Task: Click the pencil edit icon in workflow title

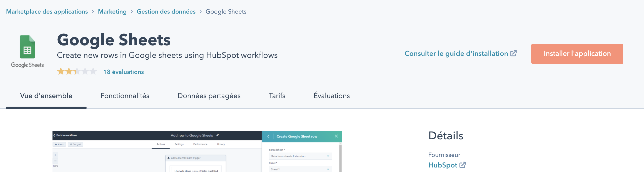Action: (218, 135)
